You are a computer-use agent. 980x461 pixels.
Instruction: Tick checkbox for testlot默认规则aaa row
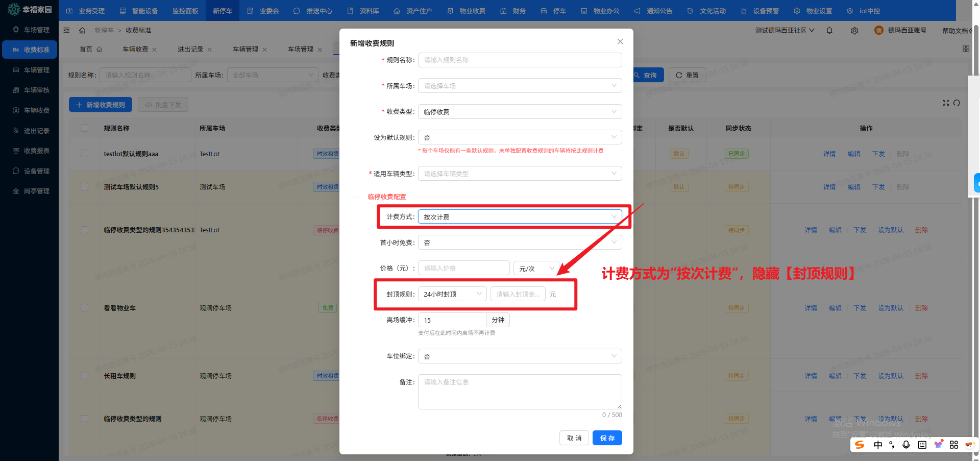tap(85, 154)
